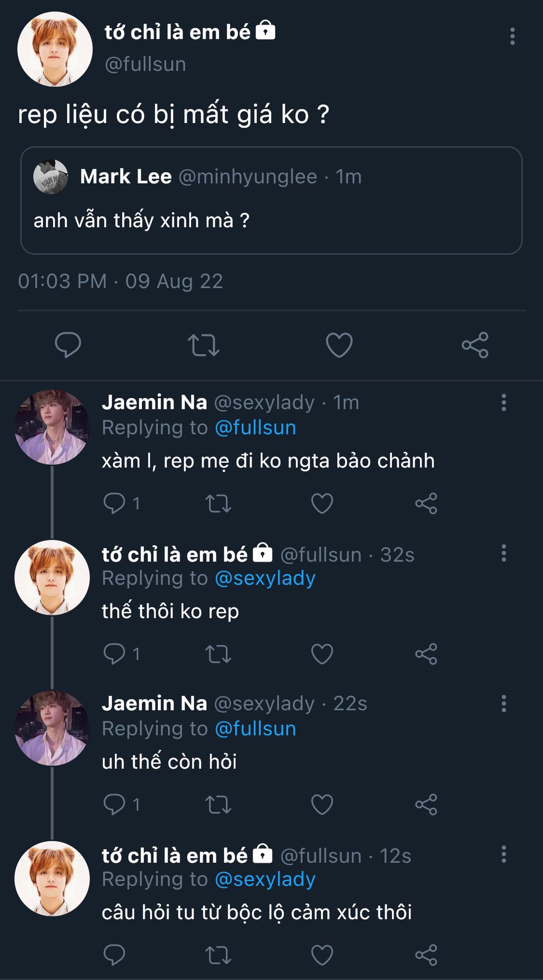The image size is (543, 980).
Task: Tap @fullsun mention in Jaemin's first reply
Action: (255, 428)
